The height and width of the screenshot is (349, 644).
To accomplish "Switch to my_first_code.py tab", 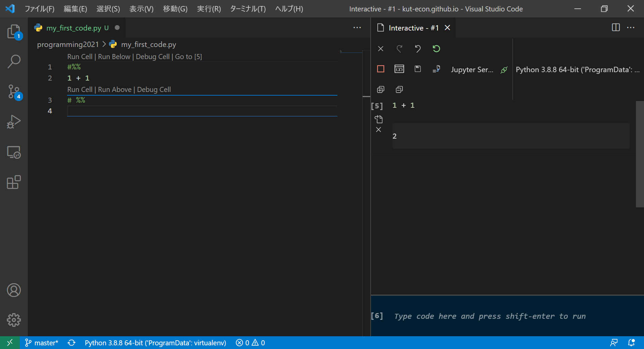I will pos(74,28).
